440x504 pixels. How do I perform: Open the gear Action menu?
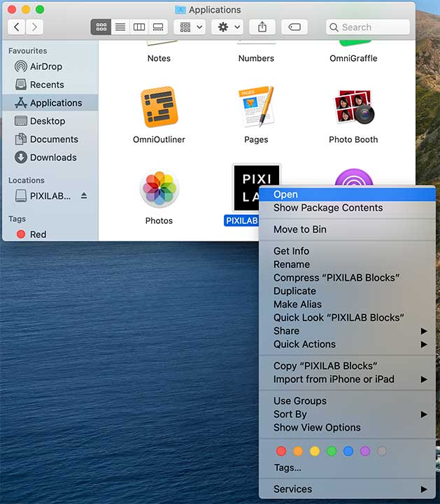pos(228,27)
